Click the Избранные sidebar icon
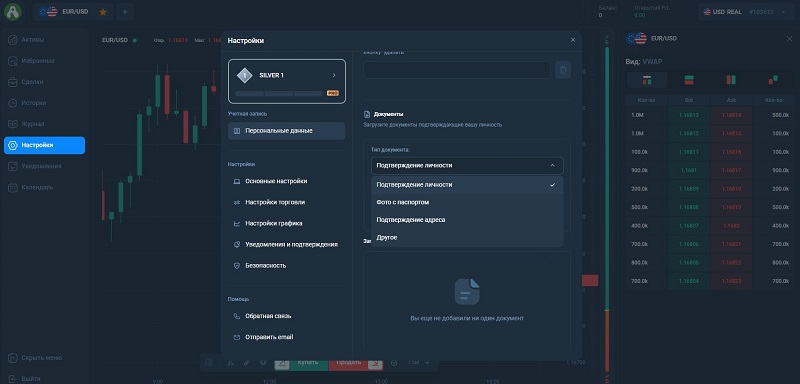 (x=13, y=61)
